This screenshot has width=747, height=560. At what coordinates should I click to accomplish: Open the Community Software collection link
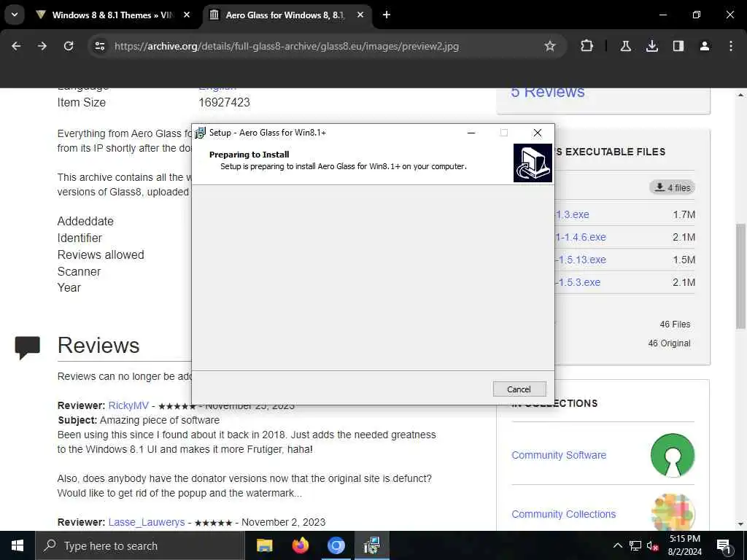559,455
